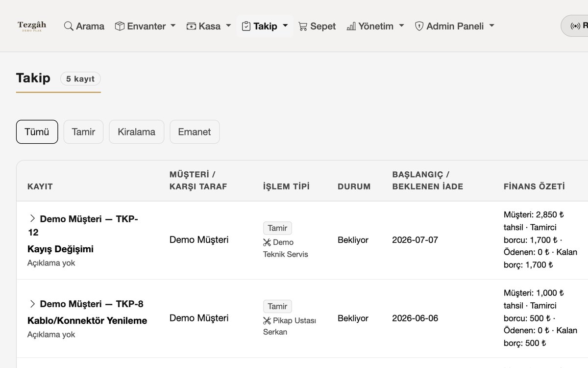Screen dimensions: 588x368
Task: Click the Arama magnifier icon
Action: (69, 26)
